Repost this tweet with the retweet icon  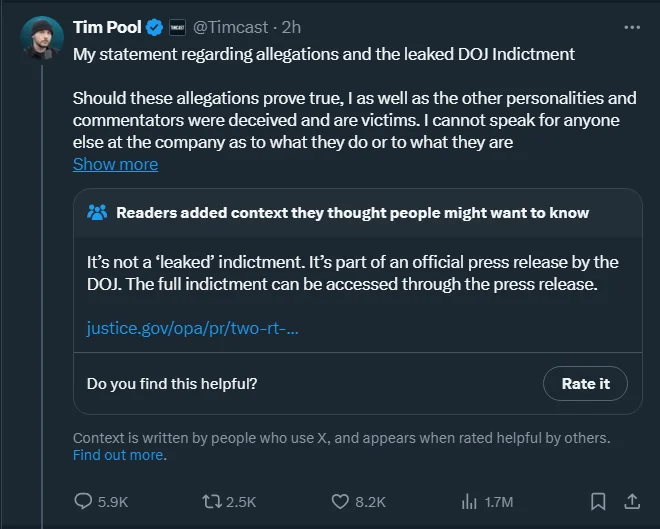[x=212, y=501]
